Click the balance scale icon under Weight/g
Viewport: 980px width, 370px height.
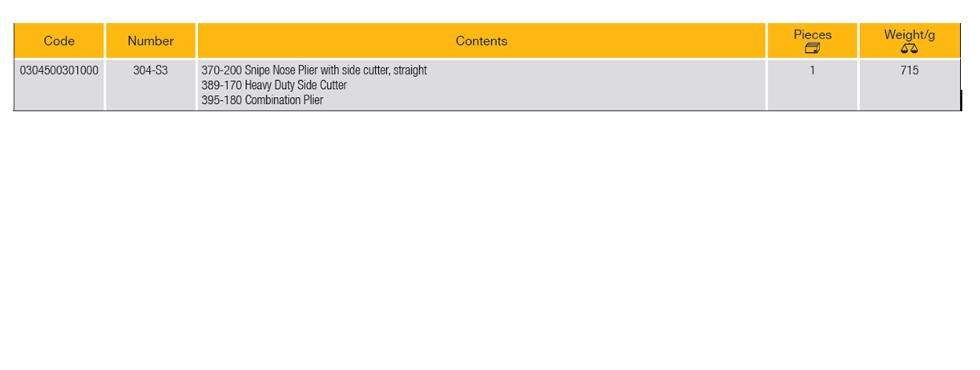click(909, 48)
